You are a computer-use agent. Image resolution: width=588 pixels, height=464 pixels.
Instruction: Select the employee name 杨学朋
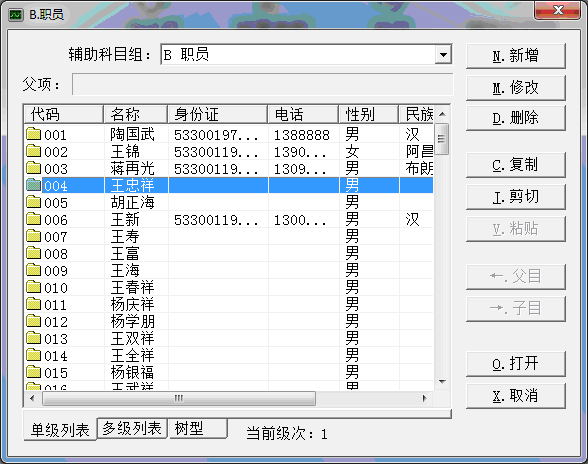pyautogui.click(x=132, y=321)
